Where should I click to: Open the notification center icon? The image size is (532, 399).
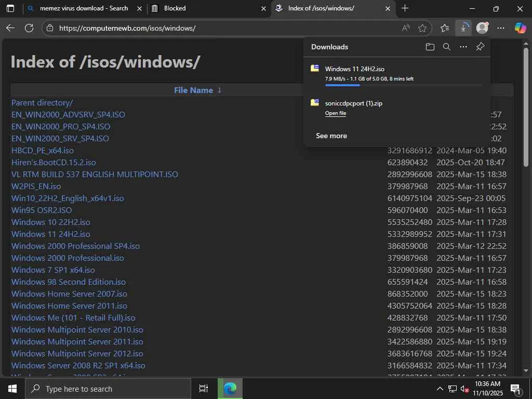pyautogui.click(x=515, y=389)
